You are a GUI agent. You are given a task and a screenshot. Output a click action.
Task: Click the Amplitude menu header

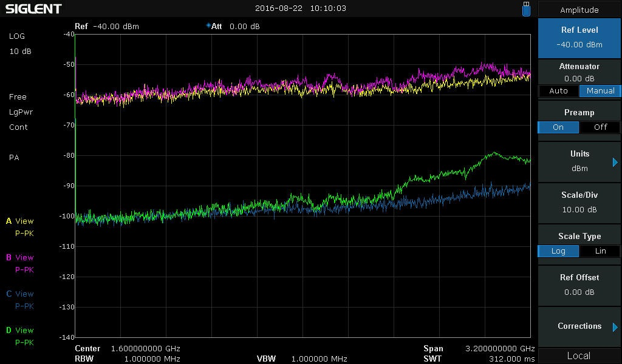click(579, 10)
